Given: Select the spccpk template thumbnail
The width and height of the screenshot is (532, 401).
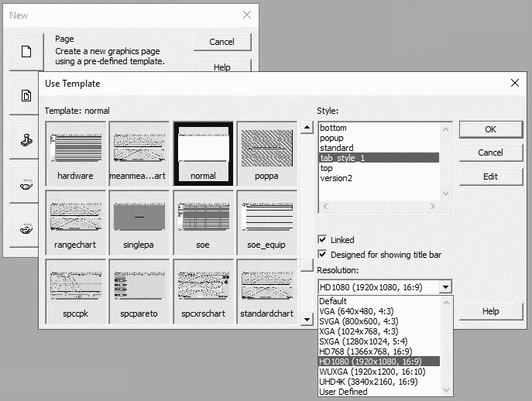Looking at the screenshot, I should 76,291.
